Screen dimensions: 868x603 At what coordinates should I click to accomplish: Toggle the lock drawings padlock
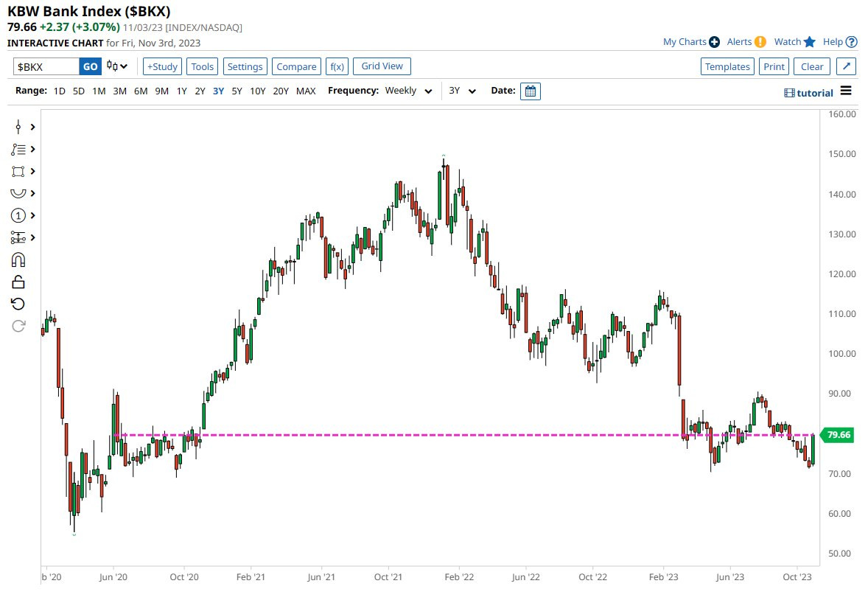(18, 282)
